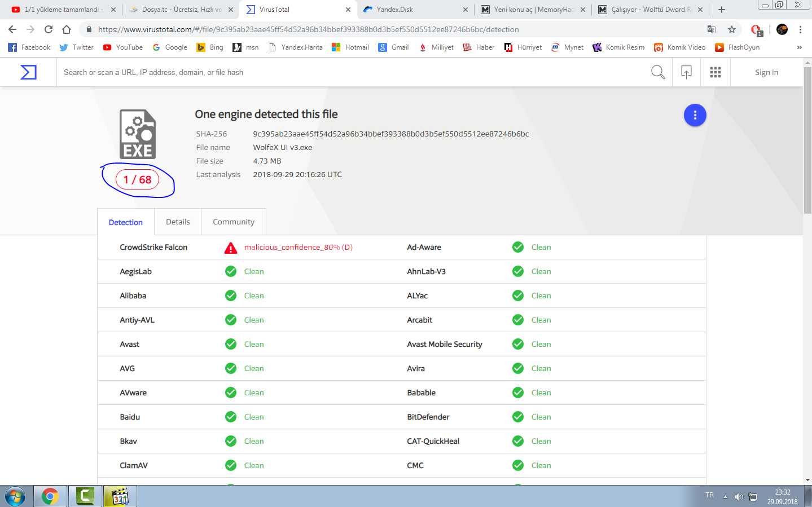This screenshot has height=507, width=812.
Task: Click the Sign in link
Action: (x=766, y=72)
